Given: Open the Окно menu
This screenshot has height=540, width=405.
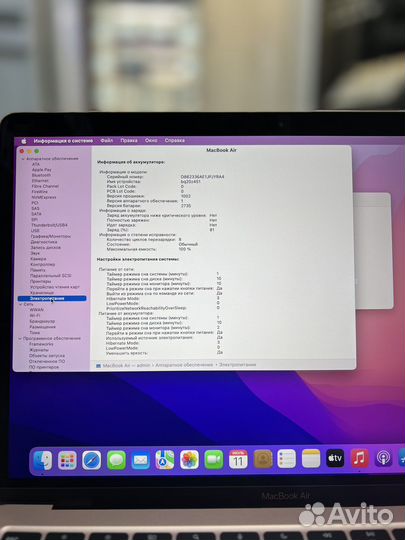Looking at the screenshot, I should pos(151,141).
